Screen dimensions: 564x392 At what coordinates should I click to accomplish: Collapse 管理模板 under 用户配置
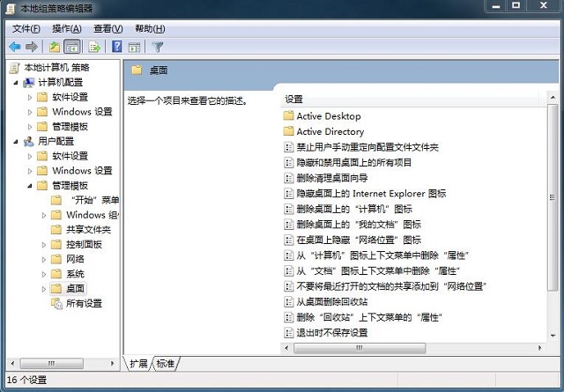[30, 186]
